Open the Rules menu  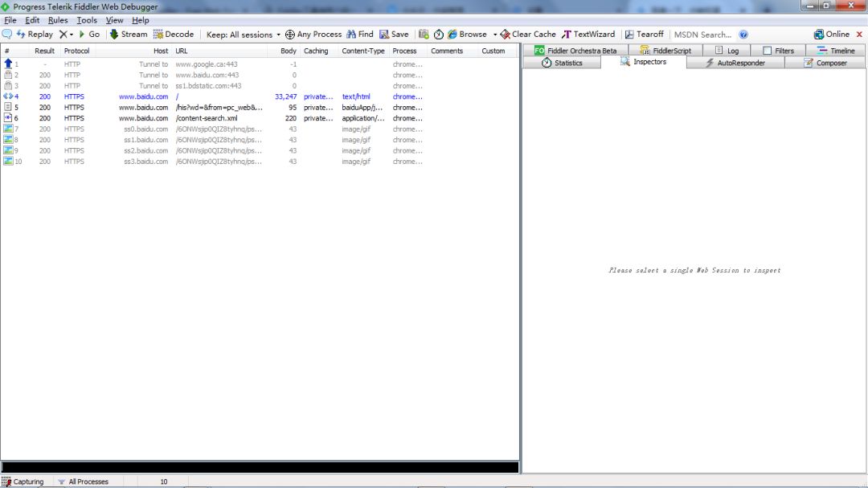(58, 20)
